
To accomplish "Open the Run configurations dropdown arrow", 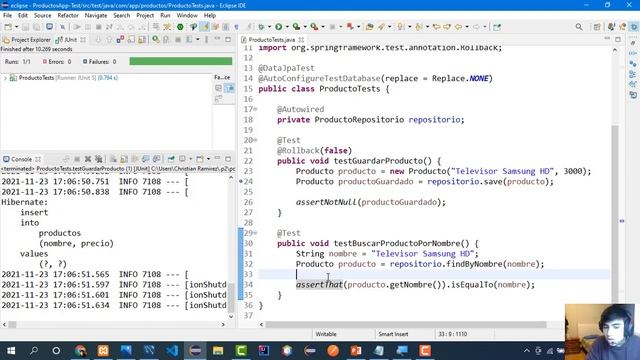I will pos(287,27).
